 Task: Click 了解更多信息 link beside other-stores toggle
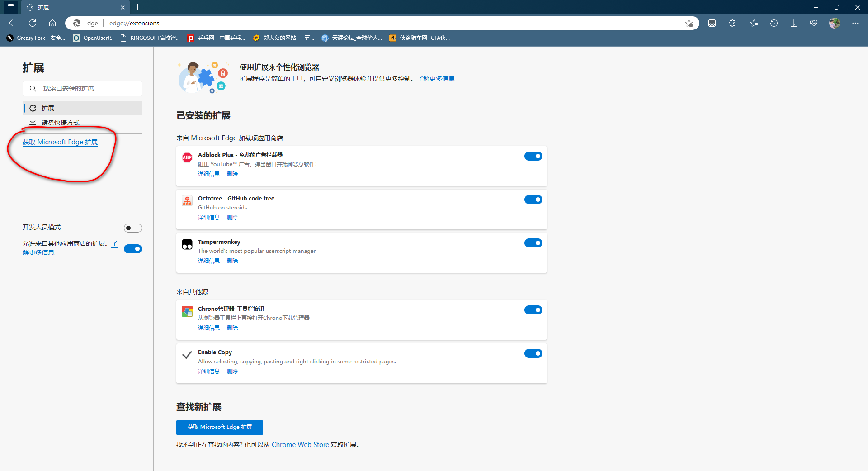(x=38, y=252)
